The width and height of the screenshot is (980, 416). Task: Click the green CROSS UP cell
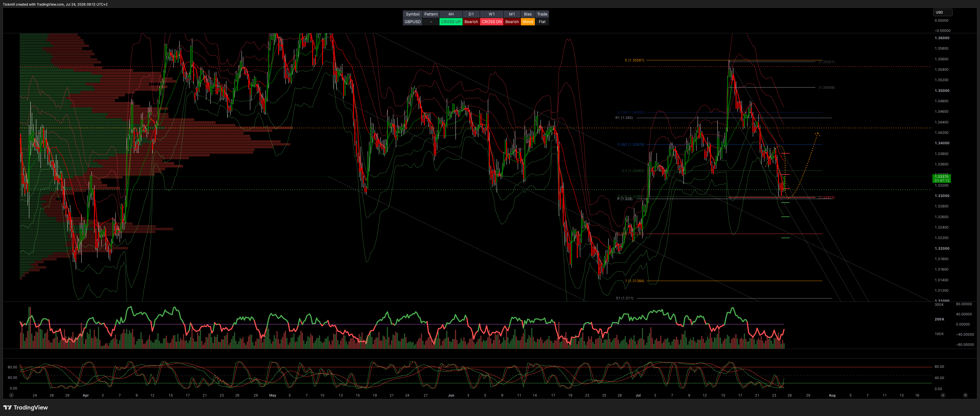tap(451, 22)
